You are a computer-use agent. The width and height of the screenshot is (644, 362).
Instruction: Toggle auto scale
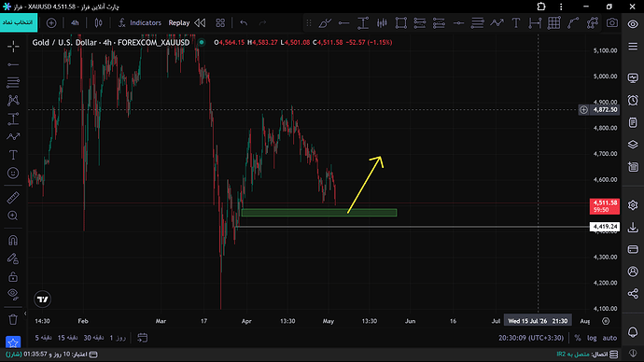pyautogui.click(x=609, y=338)
